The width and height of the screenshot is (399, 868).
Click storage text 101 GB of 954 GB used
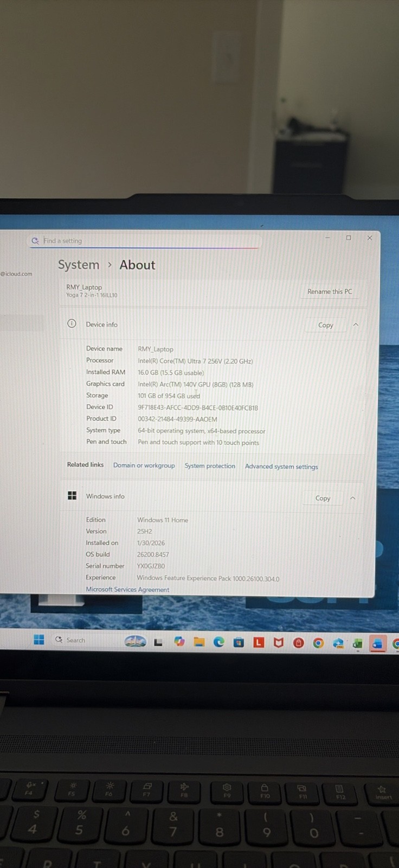coord(169,396)
